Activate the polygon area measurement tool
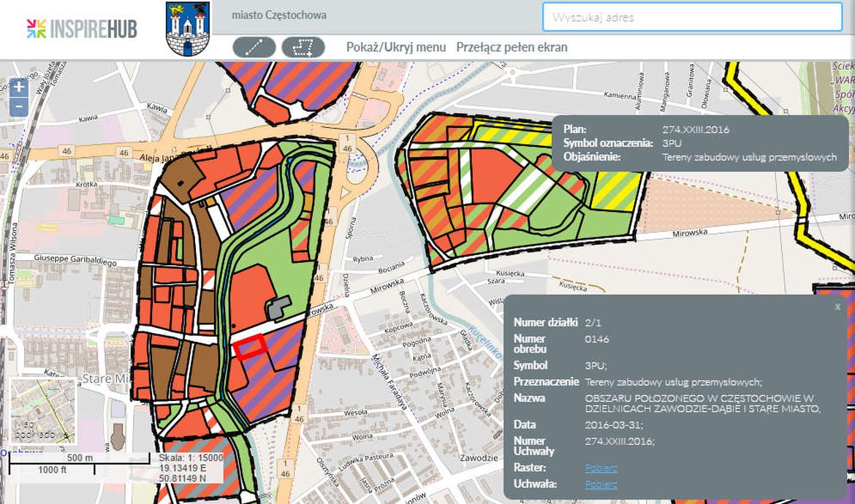Screen dimensions: 855x504 click(x=303, y=47)
